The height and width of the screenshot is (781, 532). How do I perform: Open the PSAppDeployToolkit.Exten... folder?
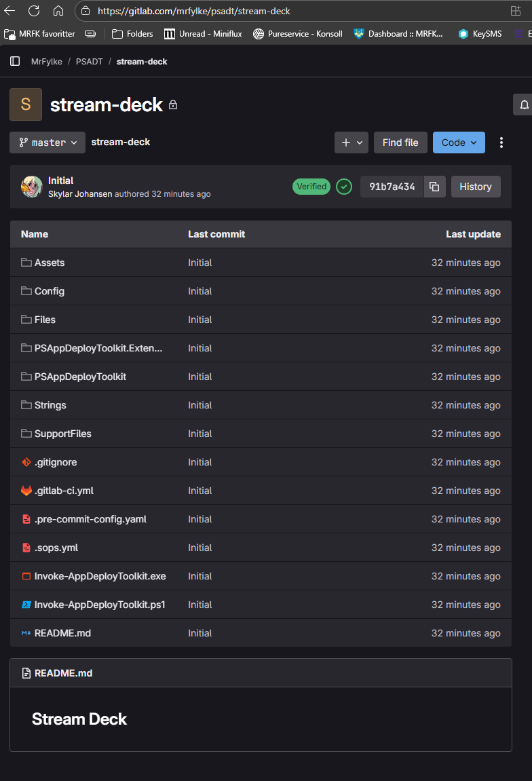point(98,348)
